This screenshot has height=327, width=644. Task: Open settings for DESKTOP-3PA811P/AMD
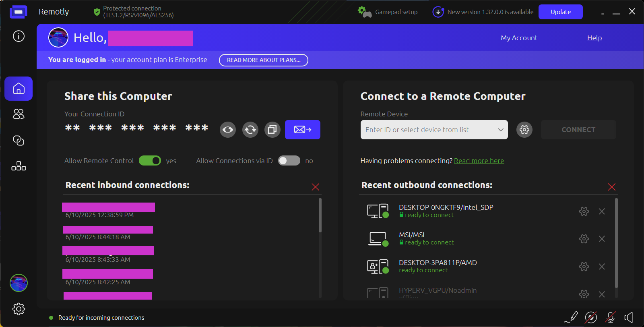tap(584, 267)
